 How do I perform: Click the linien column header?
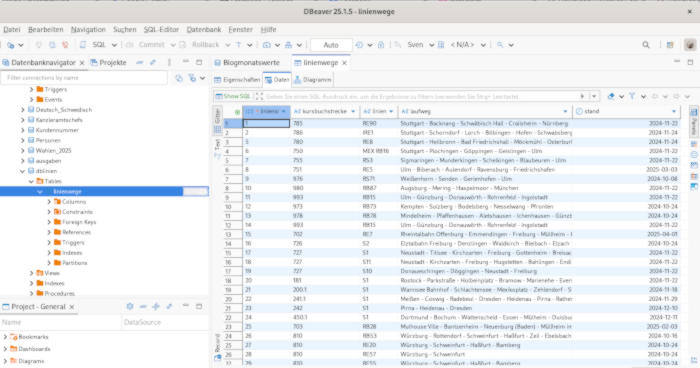click(x=379, y=111)
